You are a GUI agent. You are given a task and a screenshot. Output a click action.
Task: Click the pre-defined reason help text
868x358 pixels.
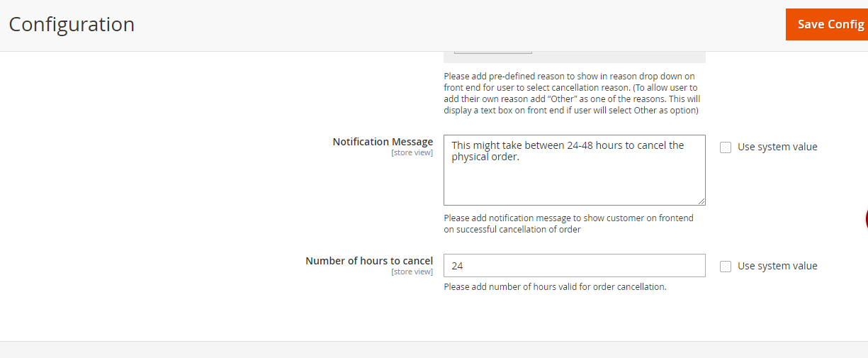pos(572,93)
